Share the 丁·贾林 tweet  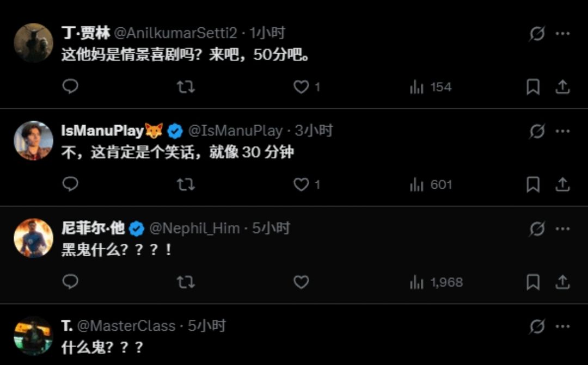click(x=562, y=87)
